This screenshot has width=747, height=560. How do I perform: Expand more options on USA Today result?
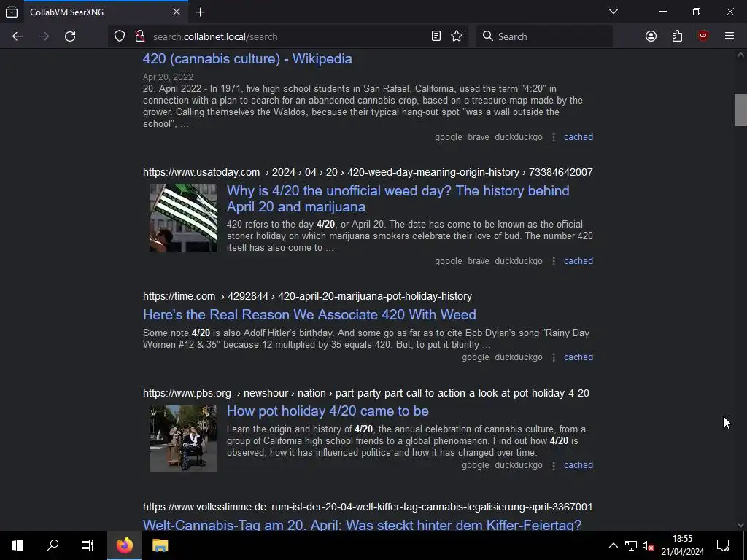[554, 261]
